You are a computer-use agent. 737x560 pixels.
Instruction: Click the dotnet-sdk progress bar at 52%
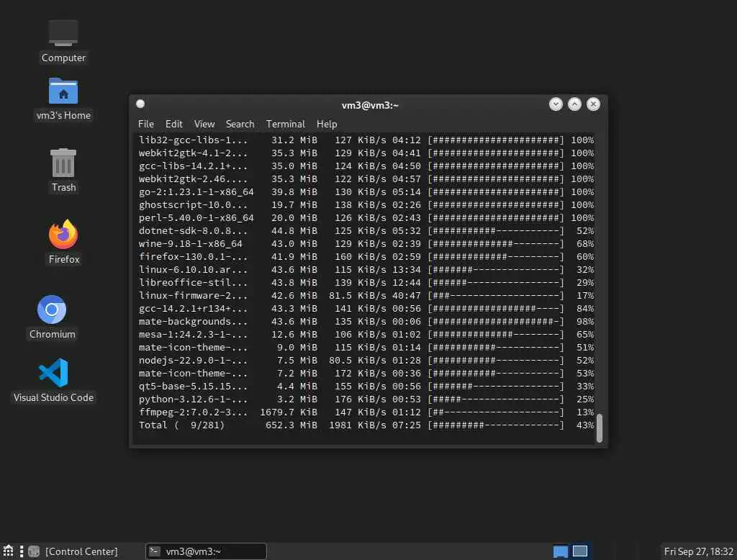495,231
